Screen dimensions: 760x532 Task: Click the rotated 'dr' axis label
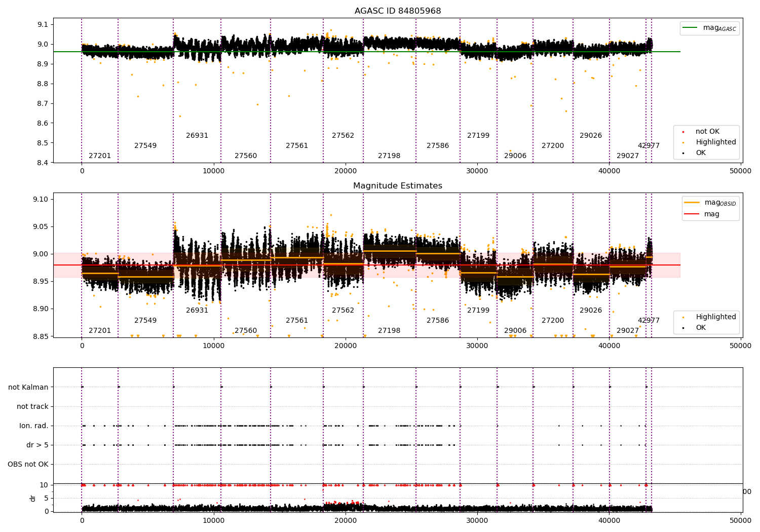(x=33, y=498)
